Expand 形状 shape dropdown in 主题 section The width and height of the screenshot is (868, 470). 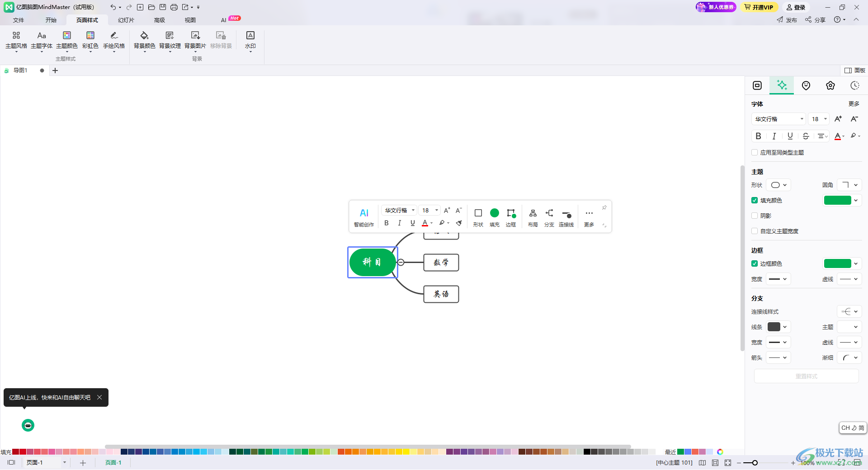pyautogui.click(x=778, y=185)
